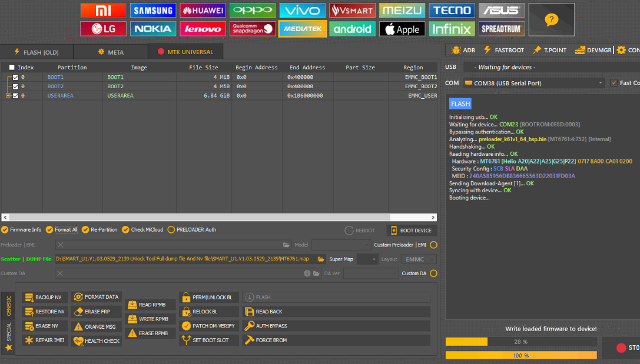Toggle Fast Connect checkbox
This screenshot has height=364, width=640.
(614, 83)
